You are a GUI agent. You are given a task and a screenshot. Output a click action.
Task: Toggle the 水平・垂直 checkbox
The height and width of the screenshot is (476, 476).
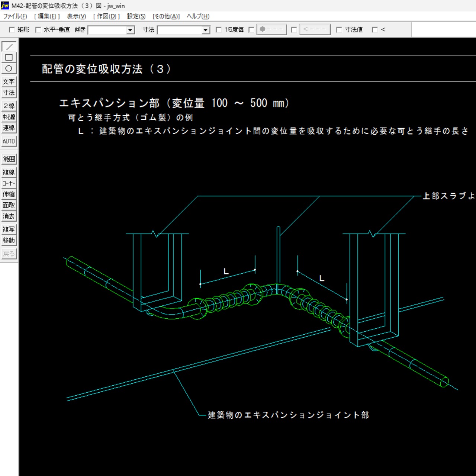[x=38, y=30]
